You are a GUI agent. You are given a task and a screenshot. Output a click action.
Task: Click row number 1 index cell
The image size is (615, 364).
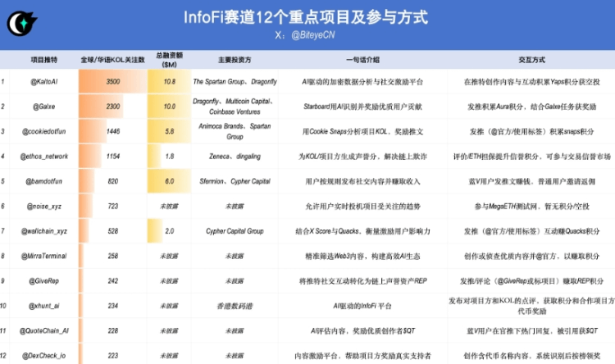click(x=3, y=82)
